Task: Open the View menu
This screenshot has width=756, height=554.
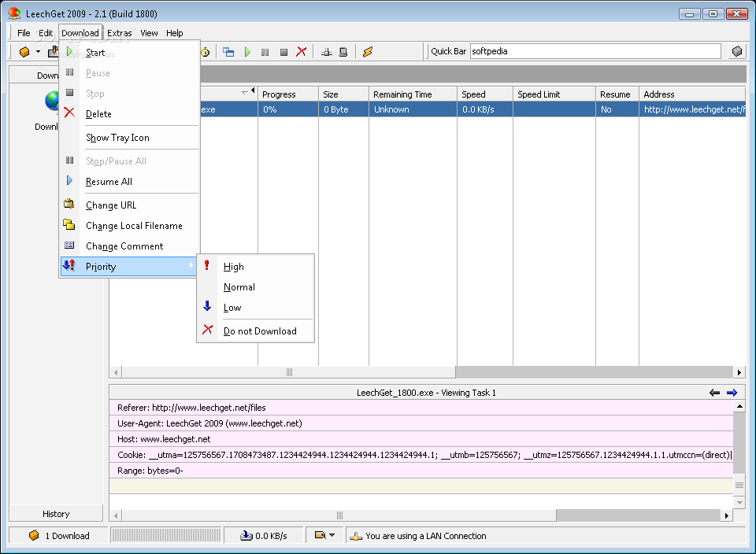Action: click(149, 33)
